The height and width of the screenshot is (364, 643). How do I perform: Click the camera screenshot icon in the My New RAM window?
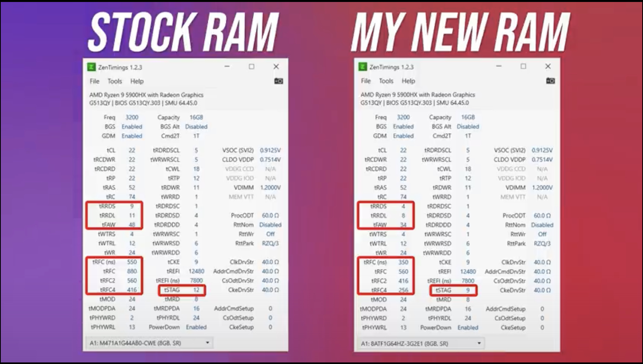550,81
